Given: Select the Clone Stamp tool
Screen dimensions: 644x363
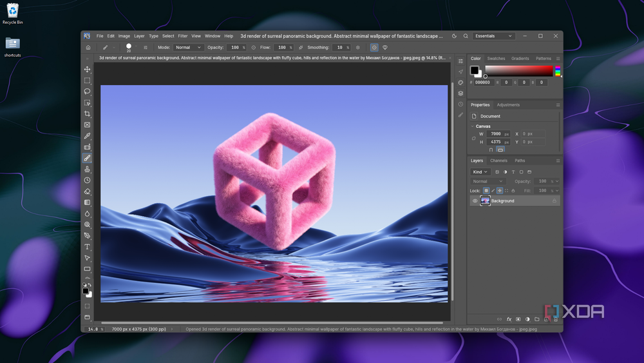Looking at the screenshot, I should (87, 170).
